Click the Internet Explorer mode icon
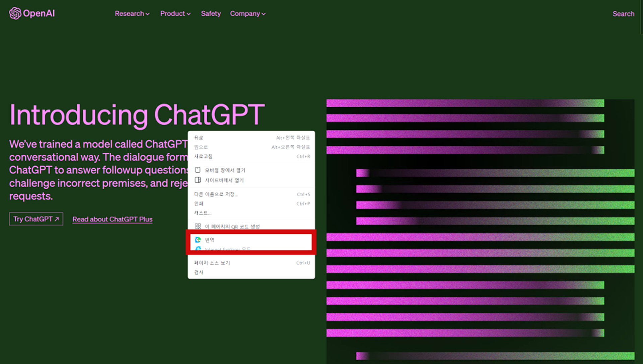The height and width of the screenshot is (364, 643). tap(198, 249)
